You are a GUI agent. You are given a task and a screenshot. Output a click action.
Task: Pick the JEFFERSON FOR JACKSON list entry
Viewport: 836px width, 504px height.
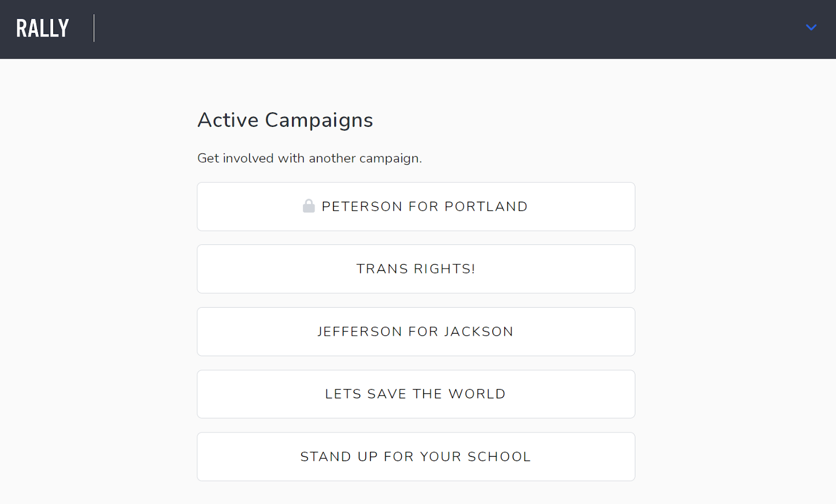(416, 332)
